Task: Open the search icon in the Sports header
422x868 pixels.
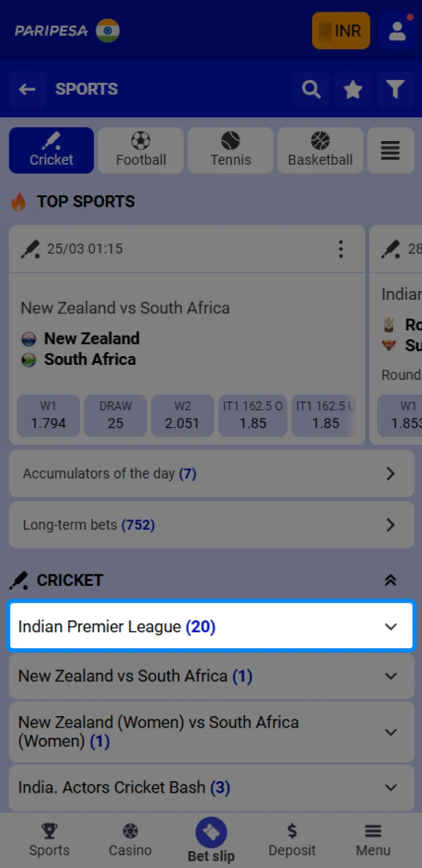Action: 311,89
